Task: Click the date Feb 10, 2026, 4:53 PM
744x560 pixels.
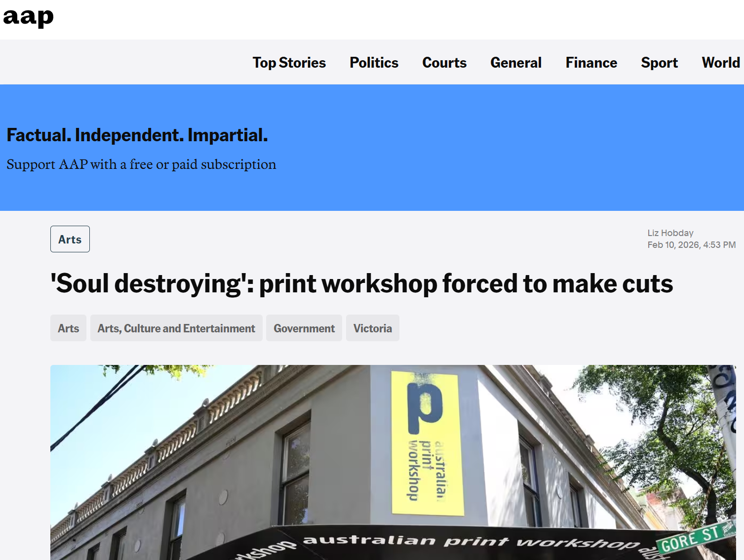Action: [x=692, y=245]
